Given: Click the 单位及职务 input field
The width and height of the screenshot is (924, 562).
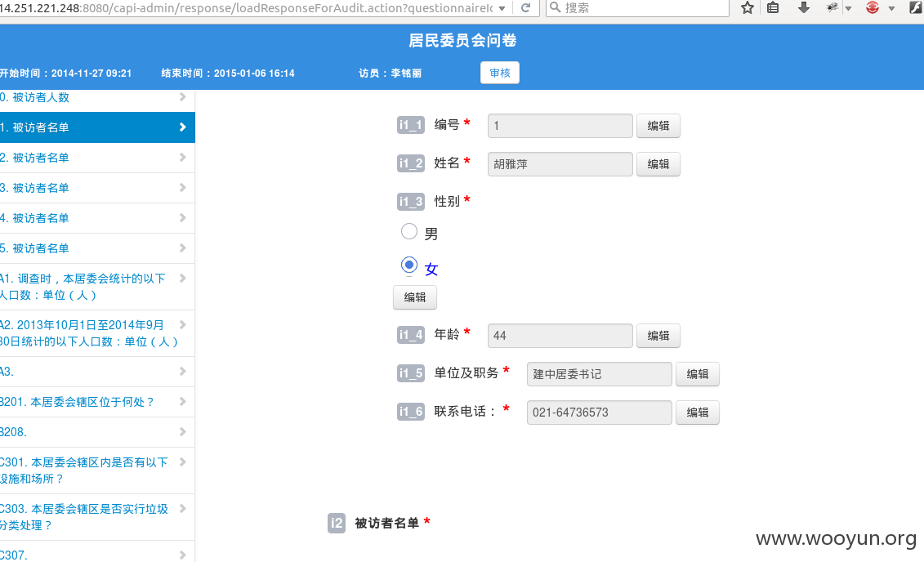Looking at the screenshot, I should pos(600,373).
